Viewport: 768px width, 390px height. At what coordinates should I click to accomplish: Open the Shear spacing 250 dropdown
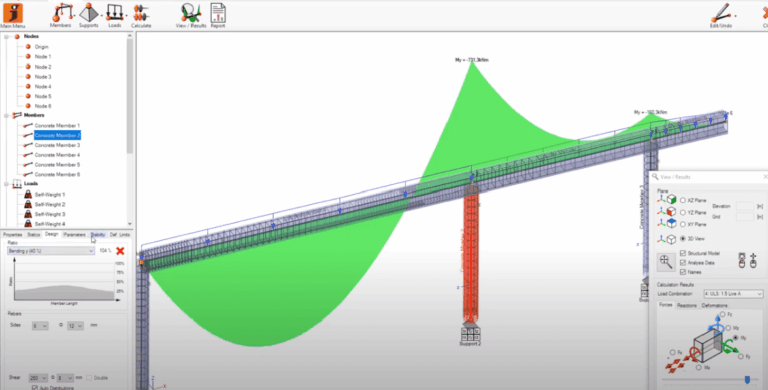click(x=38, y=378)
